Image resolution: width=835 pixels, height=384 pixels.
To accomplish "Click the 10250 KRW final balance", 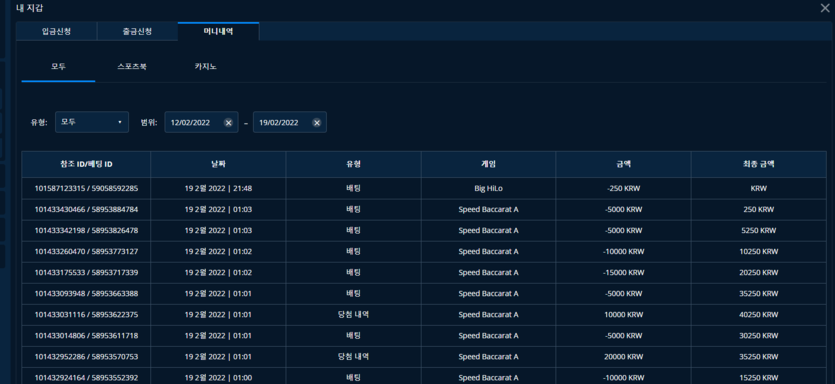I will coord(759,251).
